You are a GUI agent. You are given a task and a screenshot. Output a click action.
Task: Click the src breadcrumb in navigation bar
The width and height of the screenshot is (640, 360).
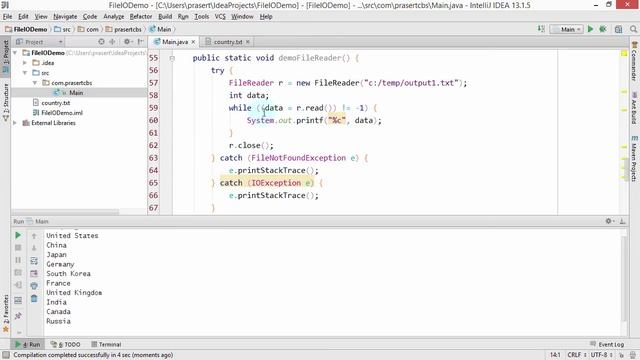[x=62, y=29]
